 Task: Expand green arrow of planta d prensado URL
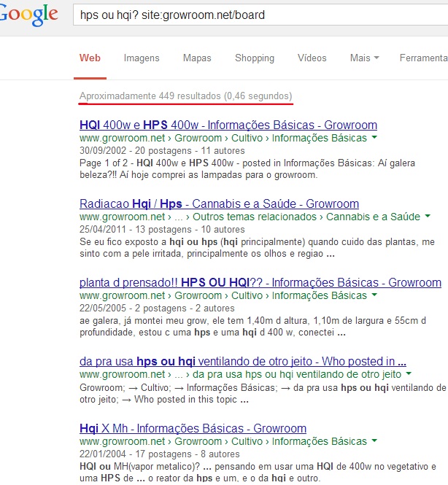click(374, 295)
